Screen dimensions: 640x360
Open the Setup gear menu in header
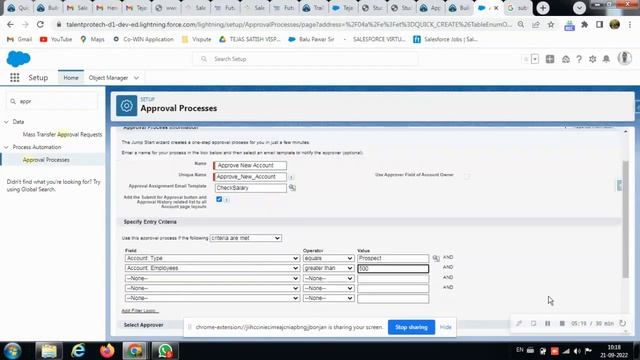click(593, 59)
